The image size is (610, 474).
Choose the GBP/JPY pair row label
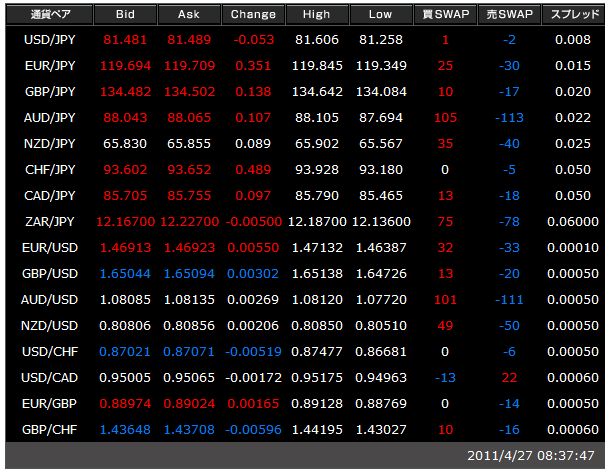pyautogui.click(x=49, y=92)
